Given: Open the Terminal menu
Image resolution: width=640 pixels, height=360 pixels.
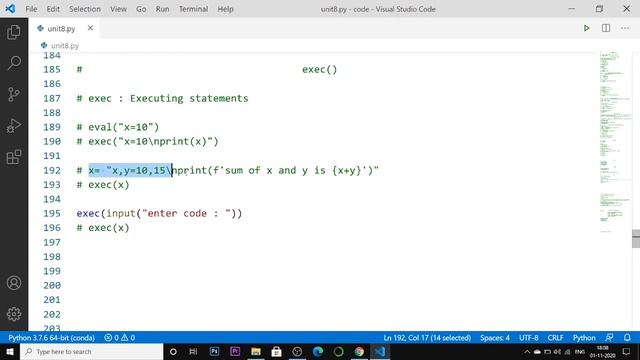Looking at the screenshot, I should pos(193,9).
